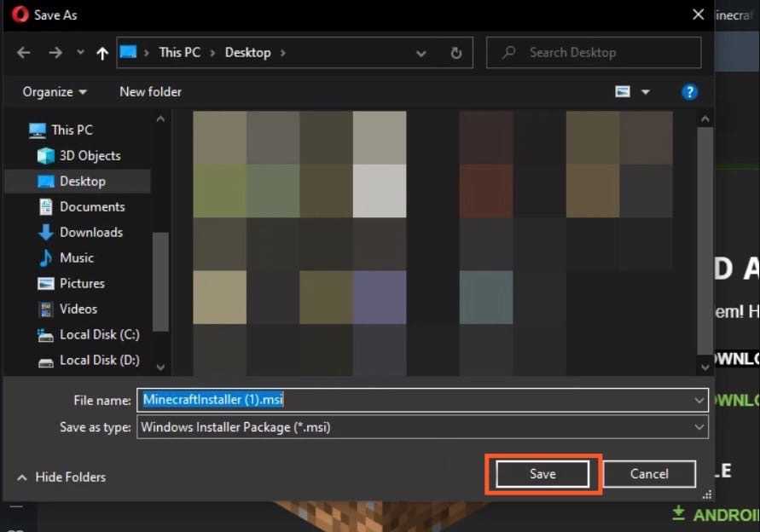Expand the Save as type dropdown
760x532 pixels.
[x=699, y=426]
